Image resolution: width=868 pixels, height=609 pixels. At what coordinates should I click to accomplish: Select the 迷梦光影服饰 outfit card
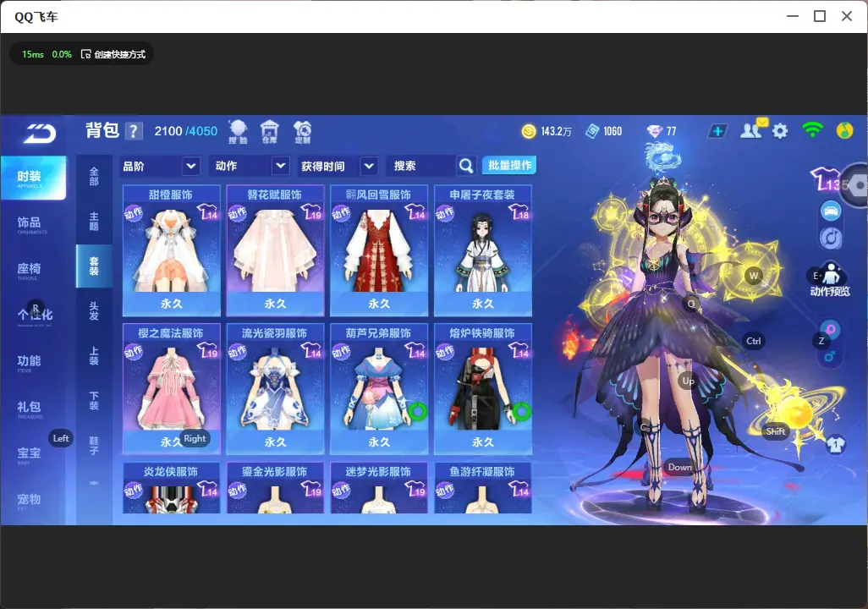[379, 488]
